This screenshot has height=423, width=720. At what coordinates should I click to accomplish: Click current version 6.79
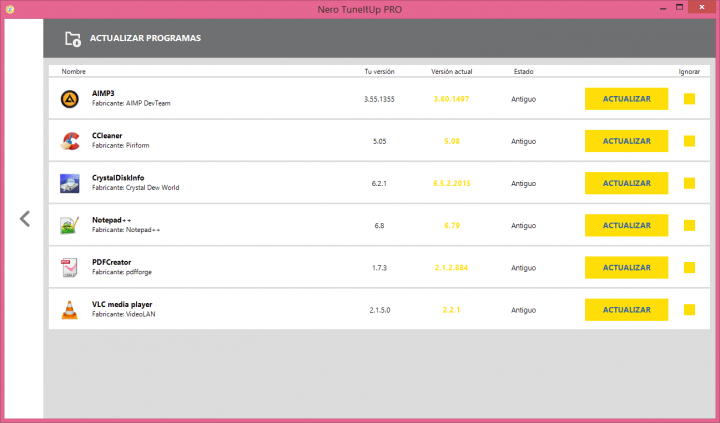452,226
